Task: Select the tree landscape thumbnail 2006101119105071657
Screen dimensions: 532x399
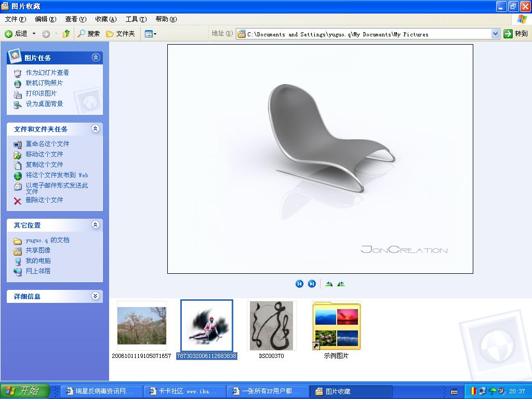Action: coord(142,326)
